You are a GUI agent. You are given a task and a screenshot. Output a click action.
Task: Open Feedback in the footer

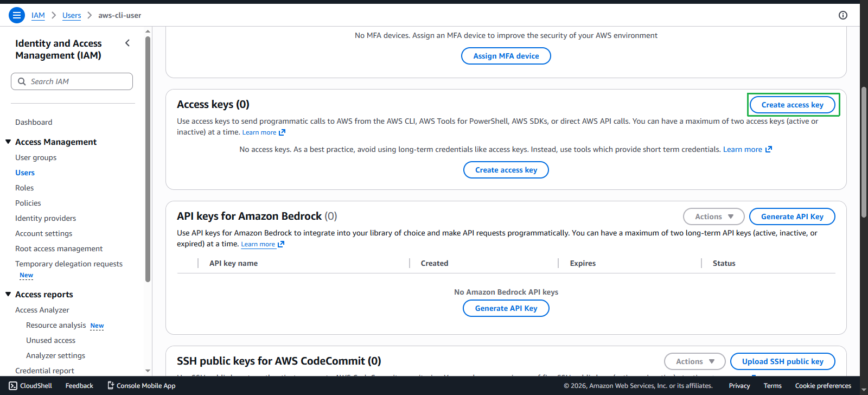pyautogui.click(x=79, y=386)
